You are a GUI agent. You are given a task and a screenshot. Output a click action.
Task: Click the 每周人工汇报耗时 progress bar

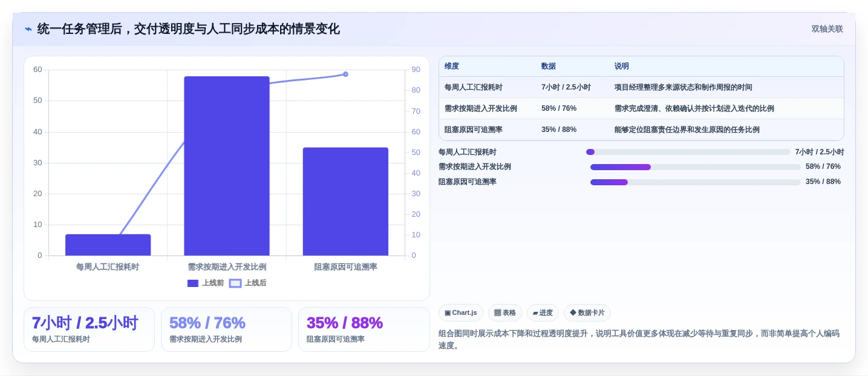click(x=688, y=152)
